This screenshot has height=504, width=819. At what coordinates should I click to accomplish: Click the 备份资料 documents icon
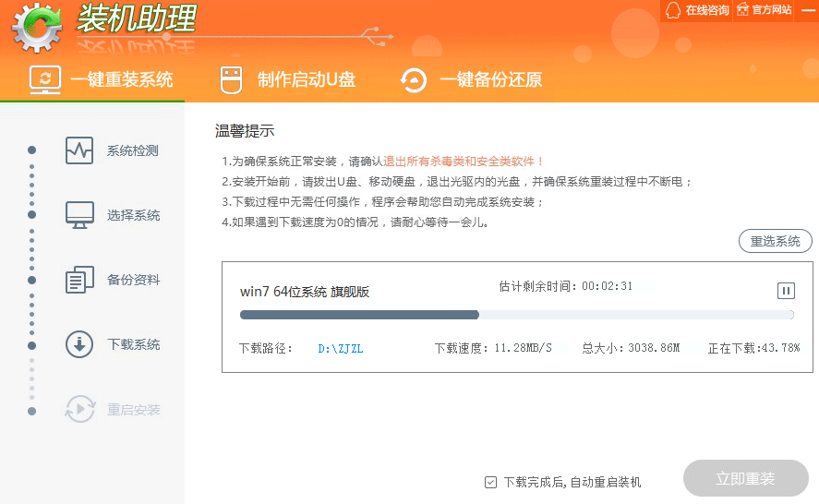(x=79, y=280)
